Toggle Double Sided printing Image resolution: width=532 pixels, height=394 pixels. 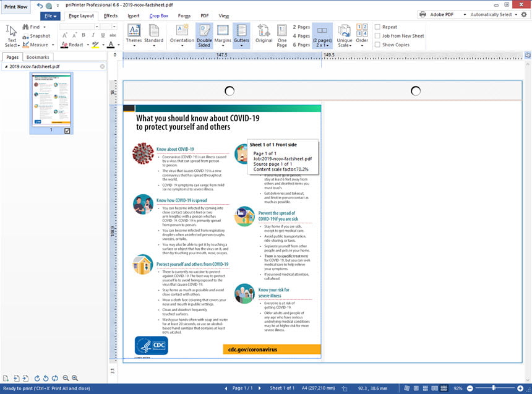(x=204, y=36)
